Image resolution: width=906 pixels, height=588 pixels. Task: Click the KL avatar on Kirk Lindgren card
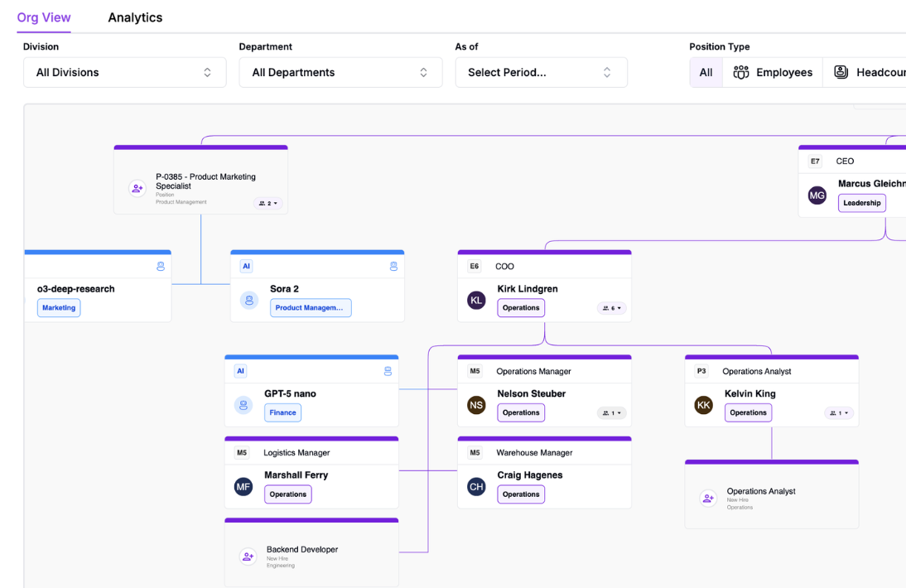tap(476, 300)
